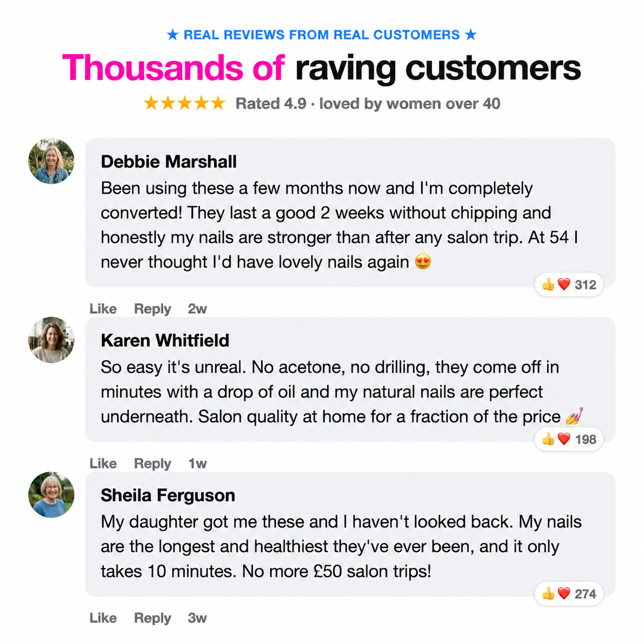Click the five gold star rating

pyautogui.click(x=184, y=103)
